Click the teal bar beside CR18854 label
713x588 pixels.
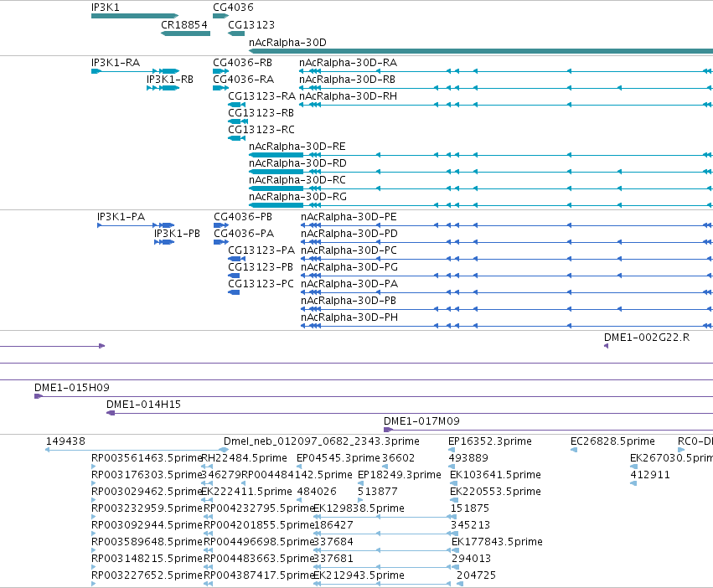185,34
